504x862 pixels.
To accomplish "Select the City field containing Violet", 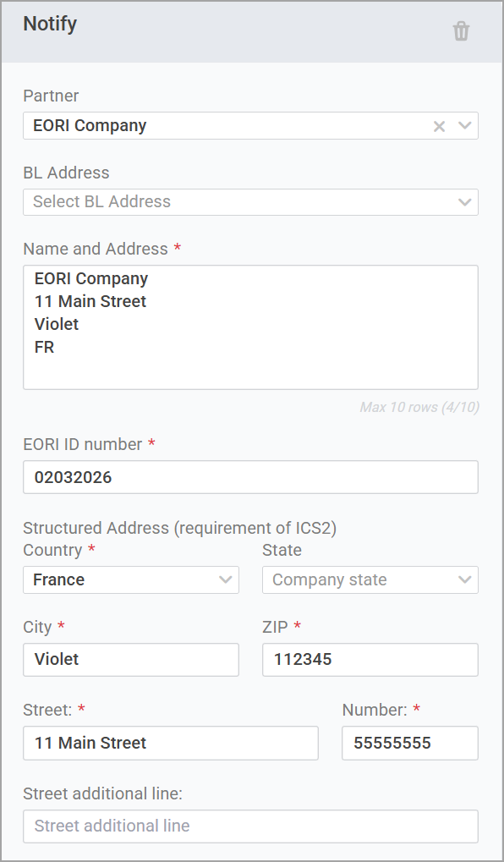I will point(131,660).
